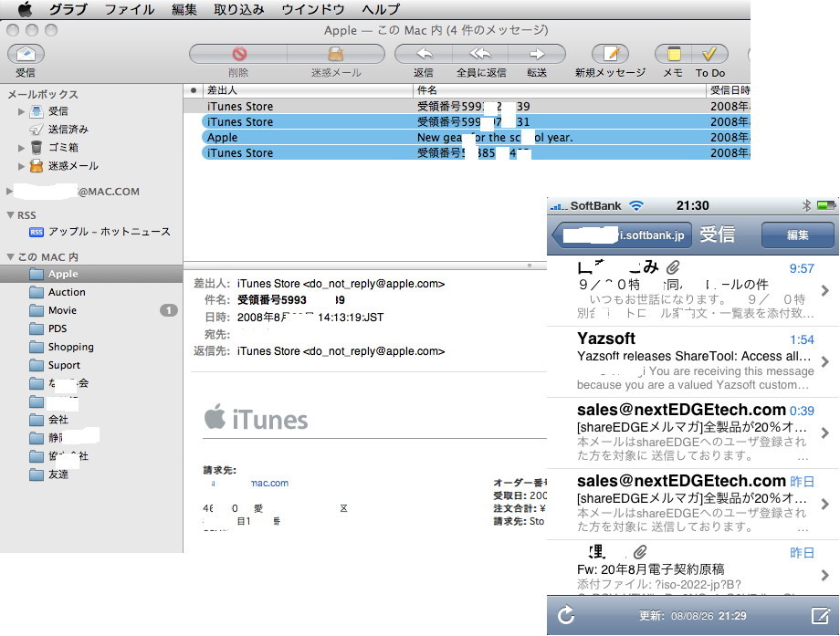Open the 9:57 email with attachment
840x636 pixels.
(693, 291)
